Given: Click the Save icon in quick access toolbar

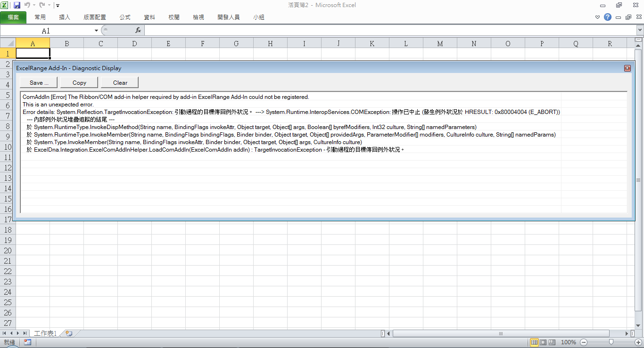Looking at the screenshot, I should click(x=17, y=5).
